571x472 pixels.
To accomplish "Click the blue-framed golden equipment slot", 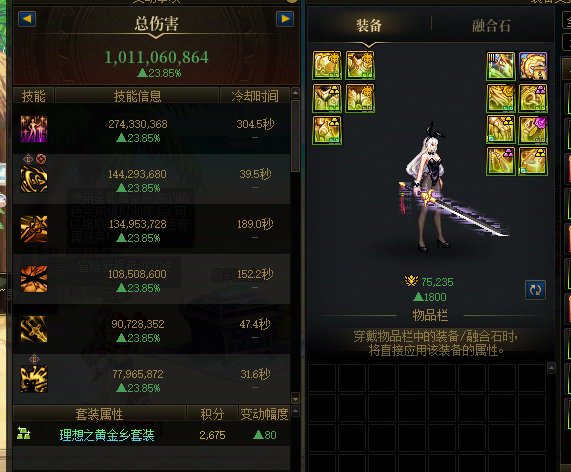I will tap(533, 66).
